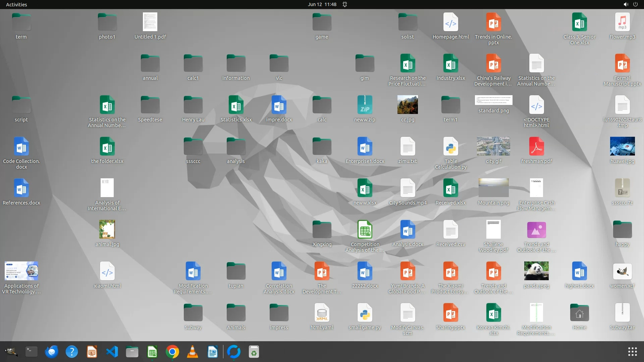Open the clock and calendar menu
The width and height of the screenshot is (644, 362).
(x=322, y=4)
